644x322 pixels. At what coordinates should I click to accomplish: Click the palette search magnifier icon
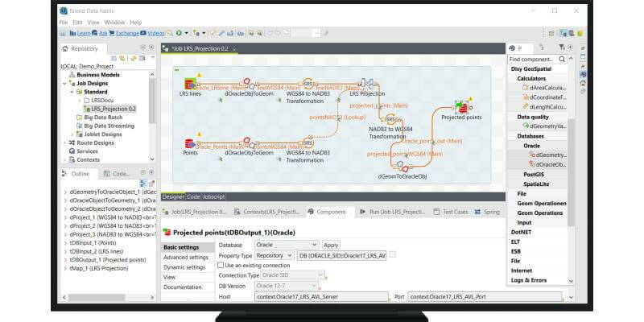562,59
